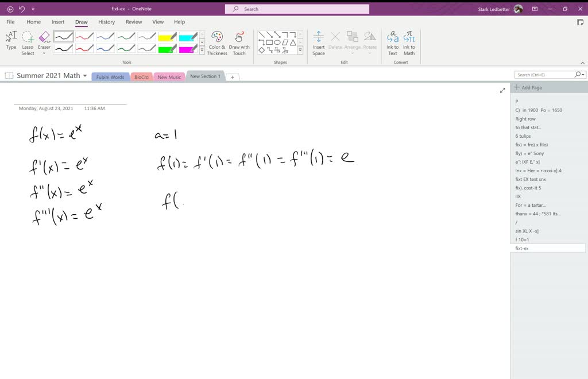Pick the triangle shape in Shapes gallery

tap(293, 42)
